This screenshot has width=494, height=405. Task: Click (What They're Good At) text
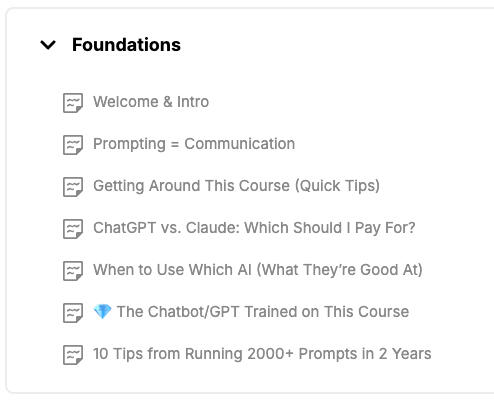point(339,270)
